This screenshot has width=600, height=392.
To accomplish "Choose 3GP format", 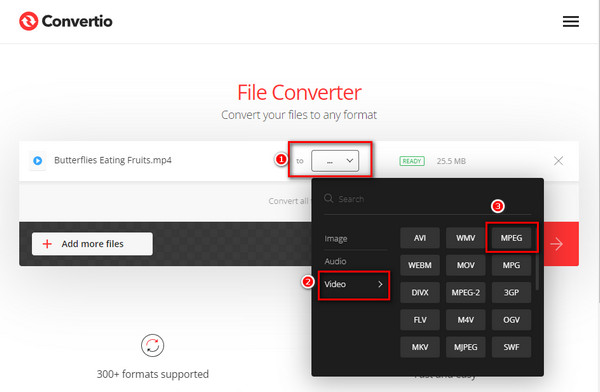I will (512, 292).
